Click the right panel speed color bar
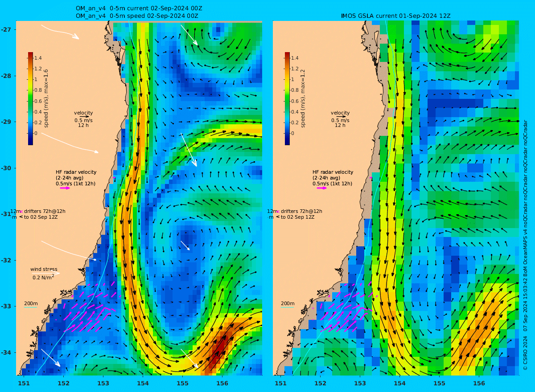 point(287,98)
